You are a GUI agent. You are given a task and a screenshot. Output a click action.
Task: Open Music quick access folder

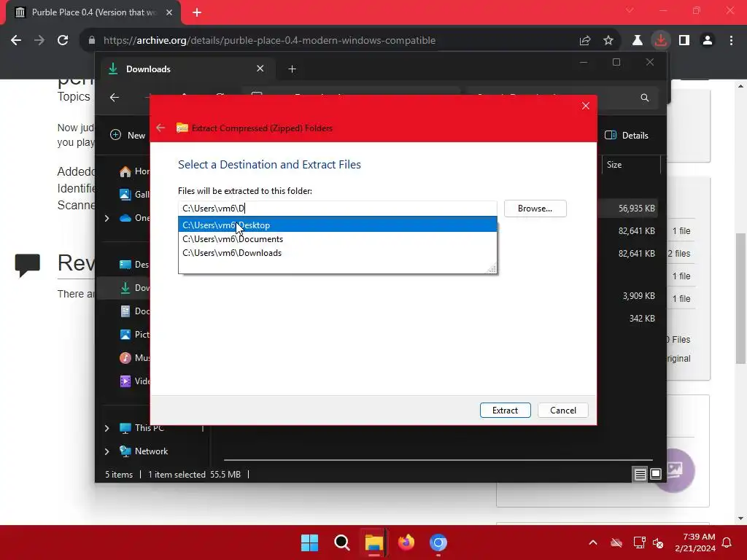pyautogui.click(x=134, y=357)
